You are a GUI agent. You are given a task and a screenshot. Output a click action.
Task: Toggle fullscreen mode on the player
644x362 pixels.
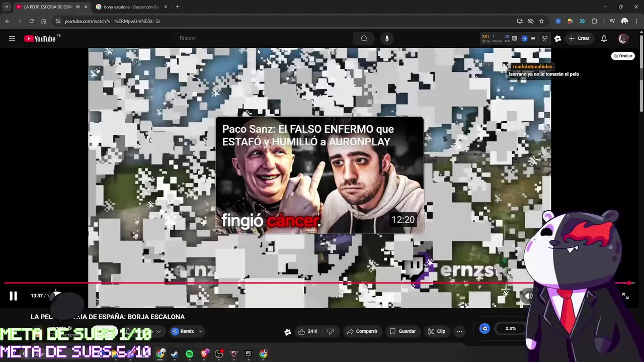click(625, 296)
